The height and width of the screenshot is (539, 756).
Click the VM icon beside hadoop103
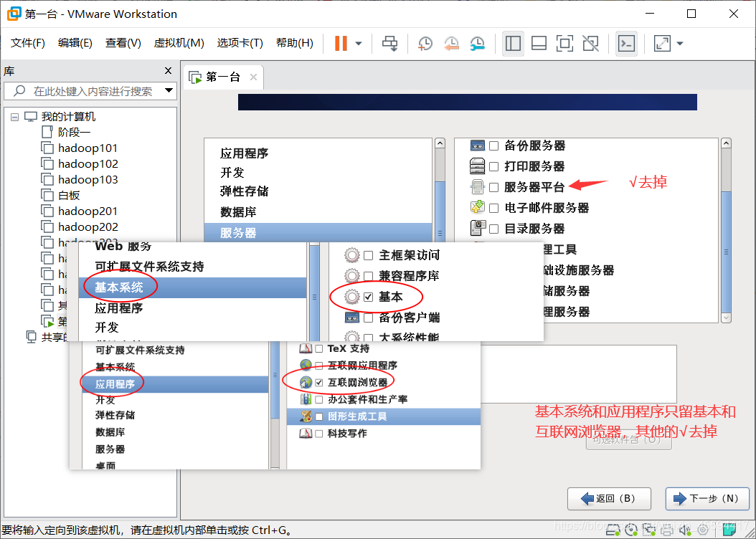(x=47, y=180)
